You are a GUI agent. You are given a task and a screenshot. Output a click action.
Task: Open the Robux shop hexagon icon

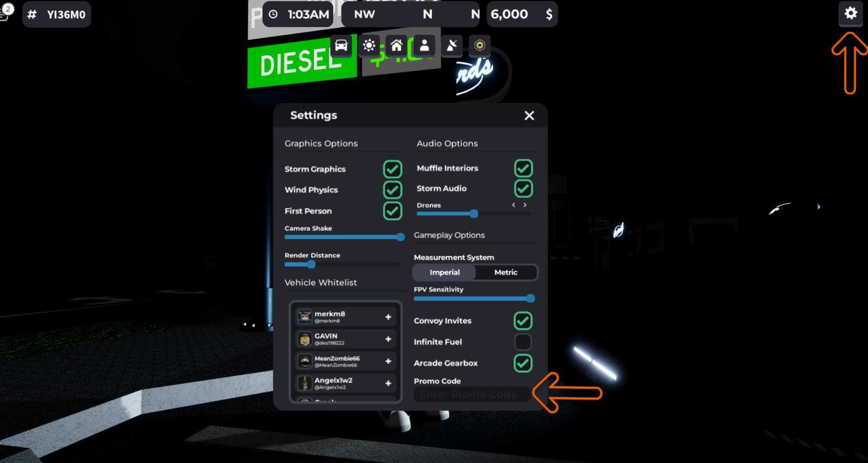pyautogui.click(x=479, y=46)
